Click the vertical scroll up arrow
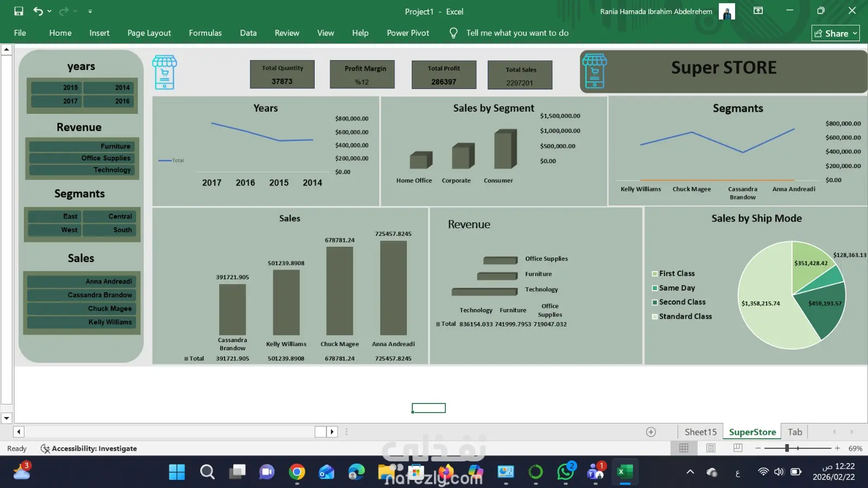This screenshot has width=868, height=488. pyautogui.click(x=7, y=50)
